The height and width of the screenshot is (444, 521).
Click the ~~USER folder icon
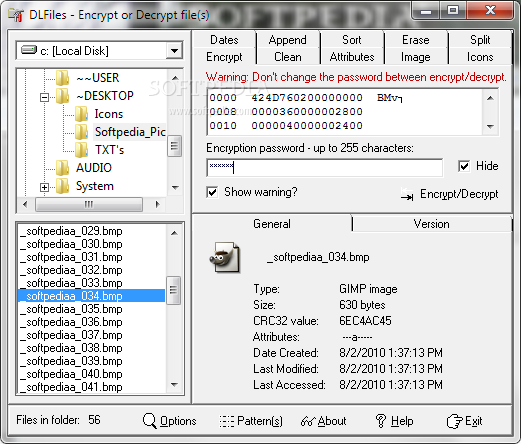click(x=63, y=78)
